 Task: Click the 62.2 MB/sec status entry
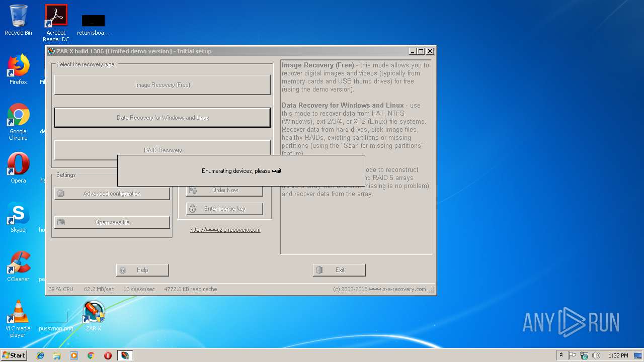pyautogui.click(x=99, y=289)
